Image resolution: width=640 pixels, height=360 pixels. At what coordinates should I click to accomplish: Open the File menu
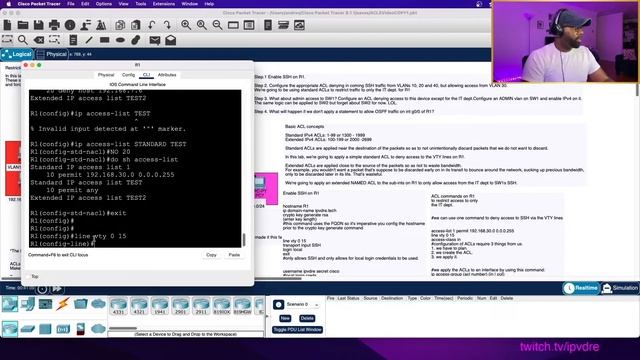tap(71, 4)
